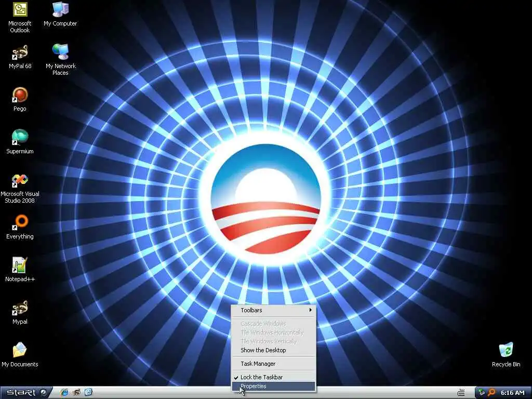Choose Show the Desktop menu entry
532x399 pixels.
(x=273, y=350)
